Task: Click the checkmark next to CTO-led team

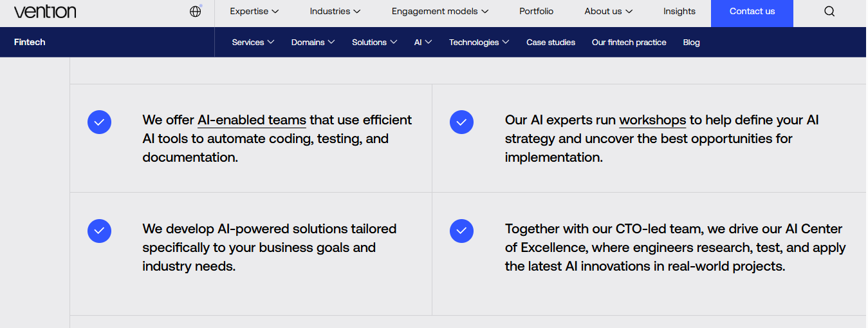Action: point(461,231)
